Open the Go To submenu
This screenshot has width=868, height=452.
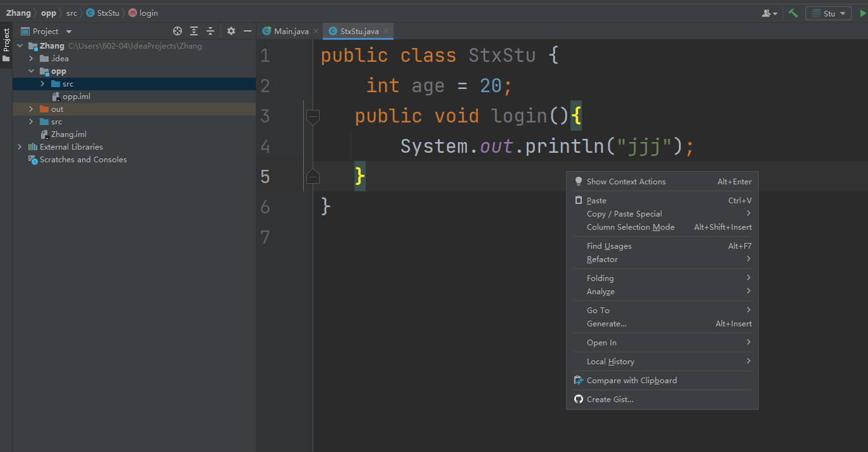coord(662,311)
